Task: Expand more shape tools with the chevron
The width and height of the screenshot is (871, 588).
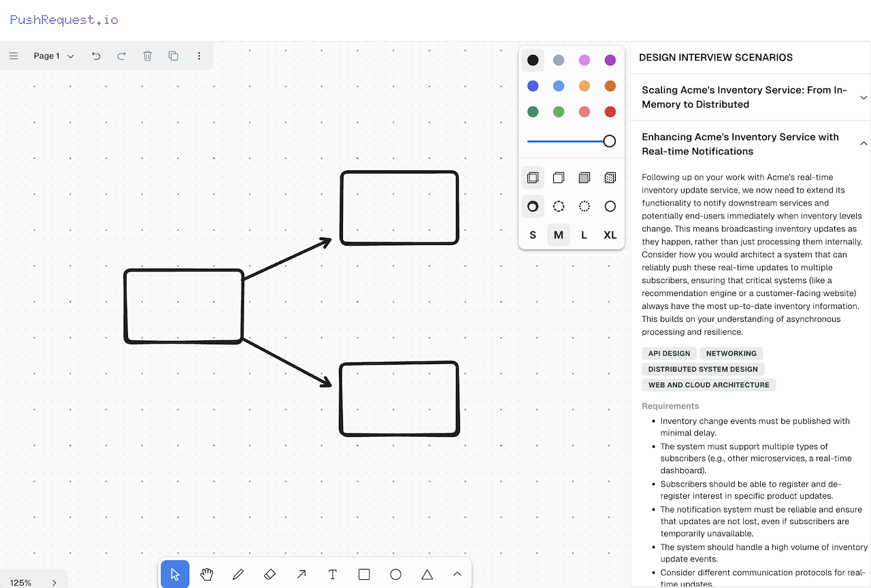Action: 457,574
